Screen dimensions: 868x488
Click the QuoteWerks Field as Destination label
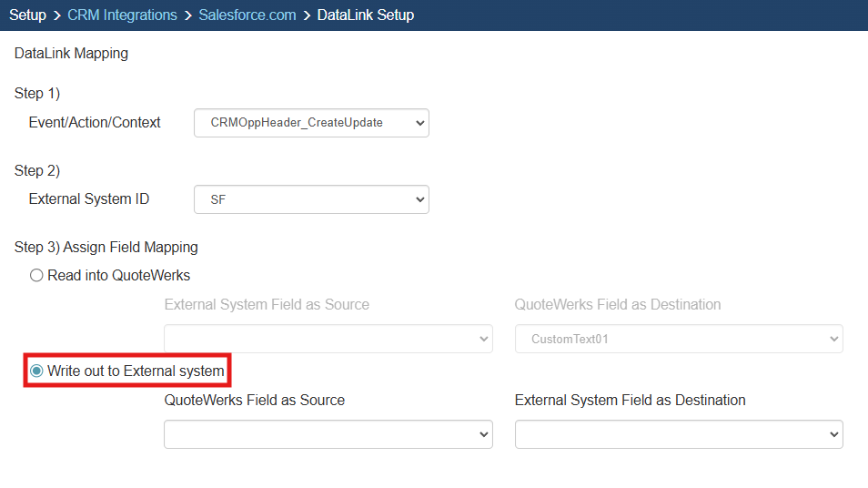point(617,304)
